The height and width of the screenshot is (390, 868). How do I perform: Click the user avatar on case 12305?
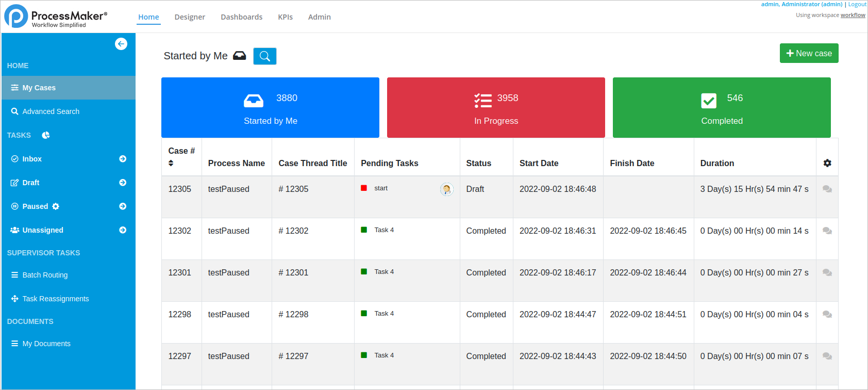(447, 189)
